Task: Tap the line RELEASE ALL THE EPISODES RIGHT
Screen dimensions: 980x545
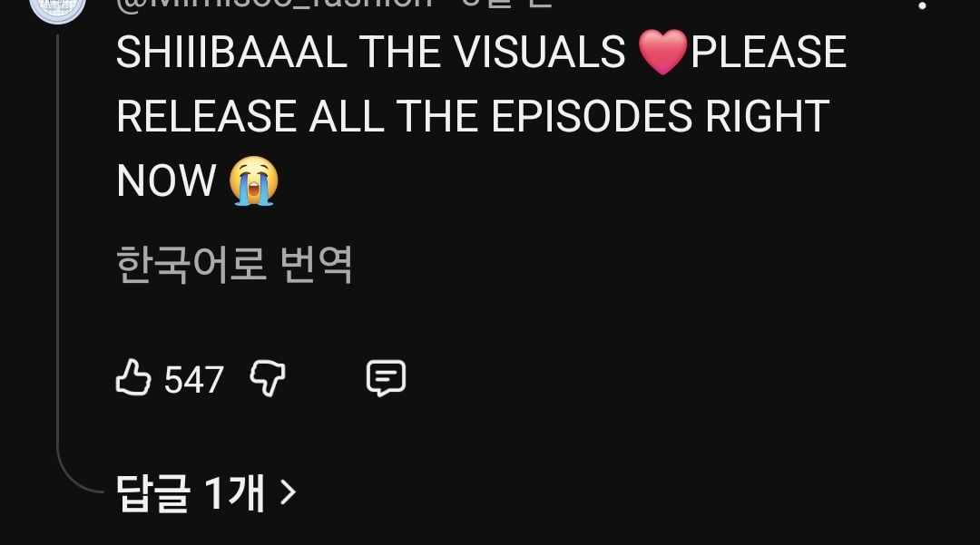Action: click(473, 116)
